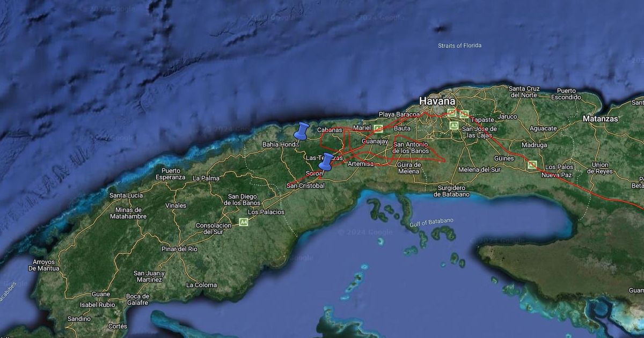Select the Artemisa city label
The image size is (644, 338).
coord(361,164)
